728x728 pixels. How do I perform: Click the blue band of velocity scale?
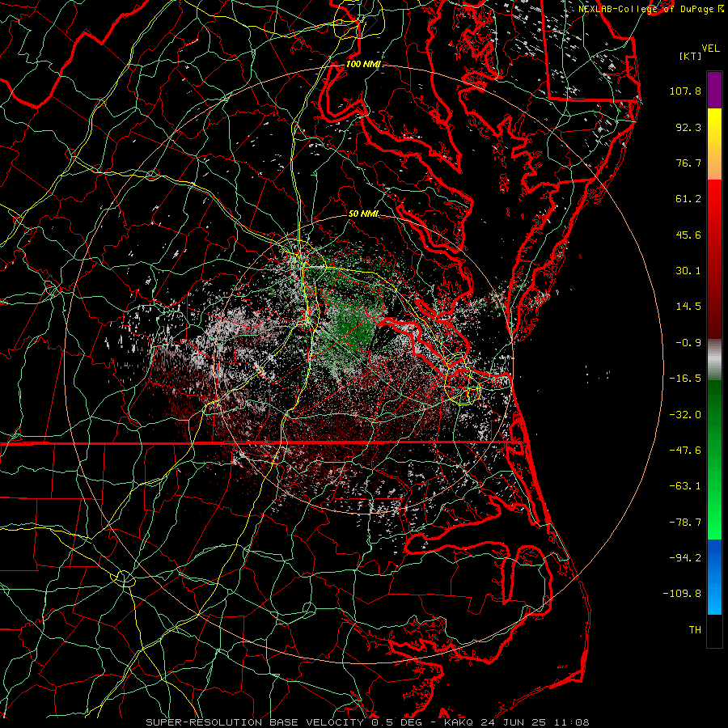pyautogui.click(x=714, y=577)
